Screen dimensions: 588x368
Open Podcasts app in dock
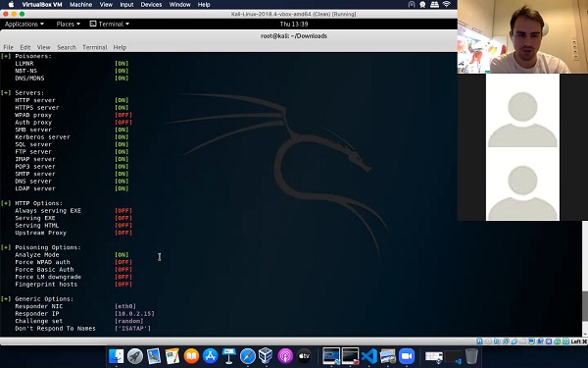(285, 356)
